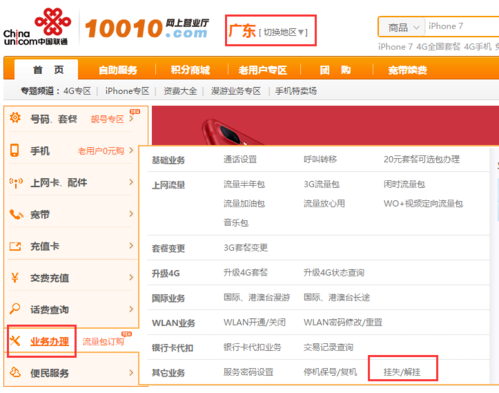Viewport: 499px width, 393px height.
Task: Click the card icon beside 充值卡
Action: pyautogui.click(x=15, y=246)
